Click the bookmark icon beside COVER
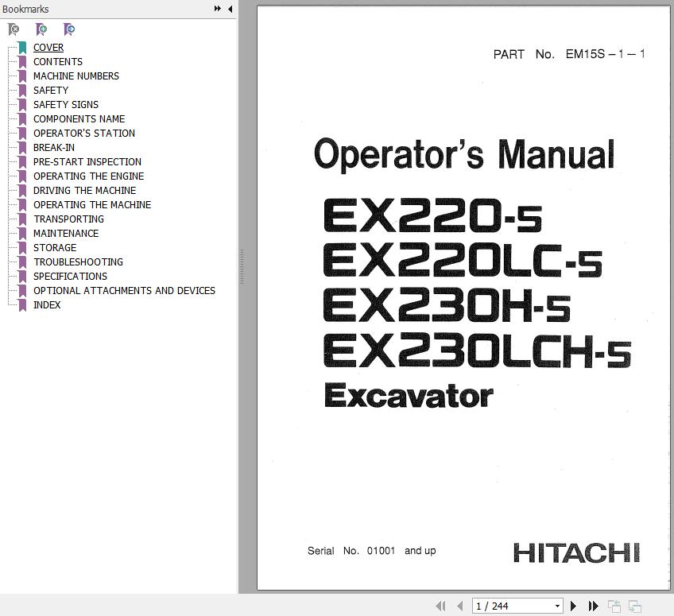The height and width of the screenshot is (616, 674). pyautogui.click(x=22, y=47)
